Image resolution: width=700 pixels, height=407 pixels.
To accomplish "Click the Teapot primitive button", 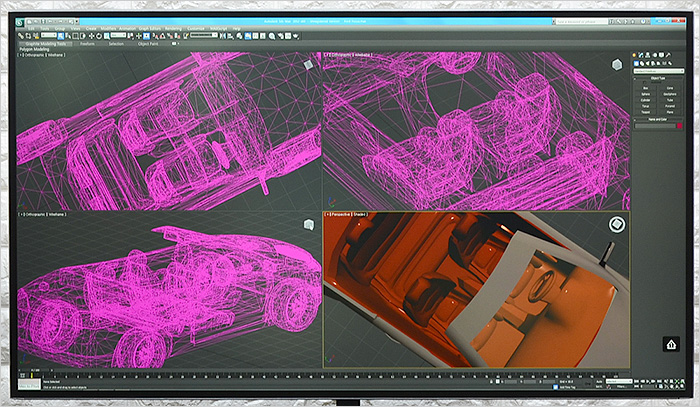I will click(x=646, y=111).
